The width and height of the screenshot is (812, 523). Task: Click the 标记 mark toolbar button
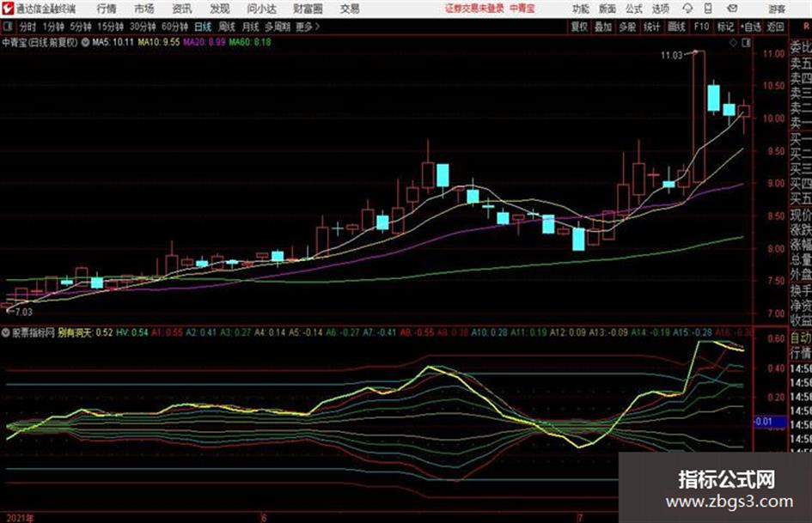[x=725, y=27]
